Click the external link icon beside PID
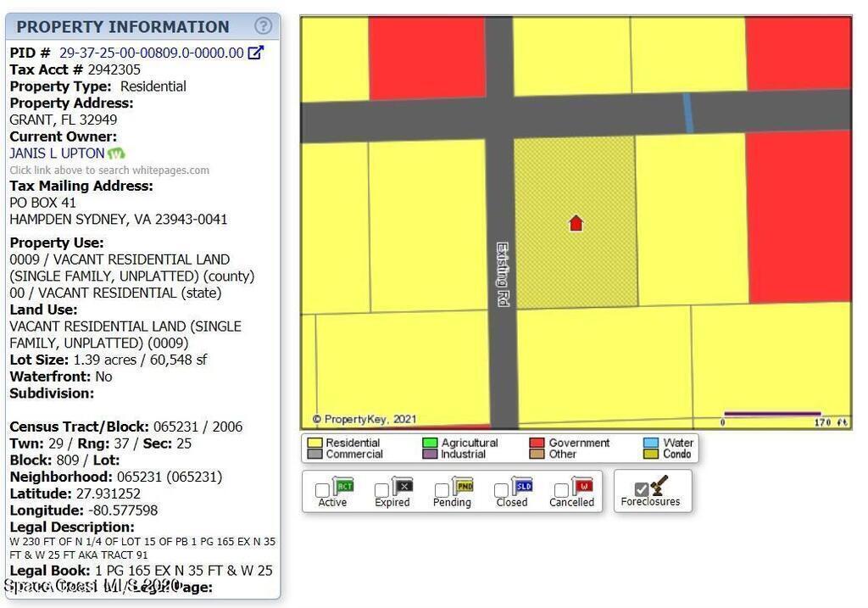 tap(255, 53)
